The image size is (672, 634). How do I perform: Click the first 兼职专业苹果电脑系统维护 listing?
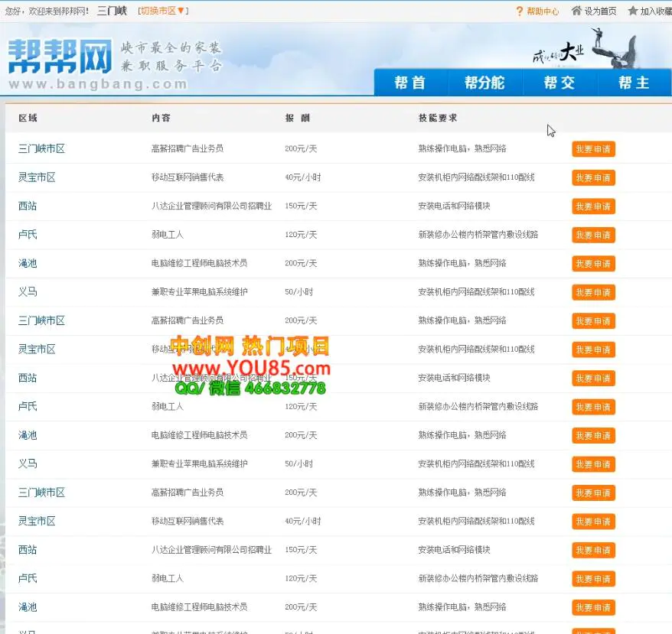point(199,292)
